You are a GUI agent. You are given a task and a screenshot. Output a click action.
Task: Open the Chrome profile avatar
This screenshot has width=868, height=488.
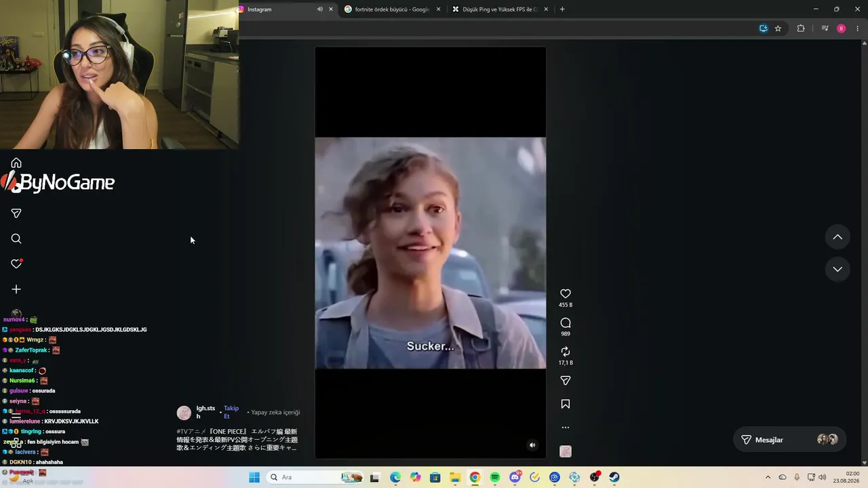(842, 28)
